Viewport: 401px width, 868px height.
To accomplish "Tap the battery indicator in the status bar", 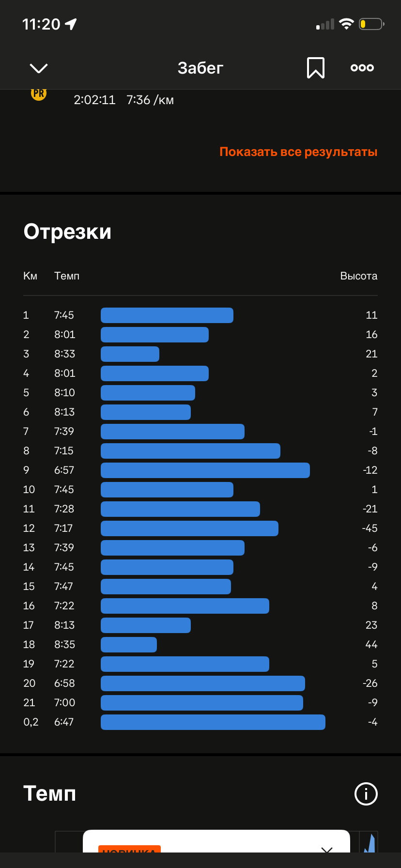I will click(371, 24).
